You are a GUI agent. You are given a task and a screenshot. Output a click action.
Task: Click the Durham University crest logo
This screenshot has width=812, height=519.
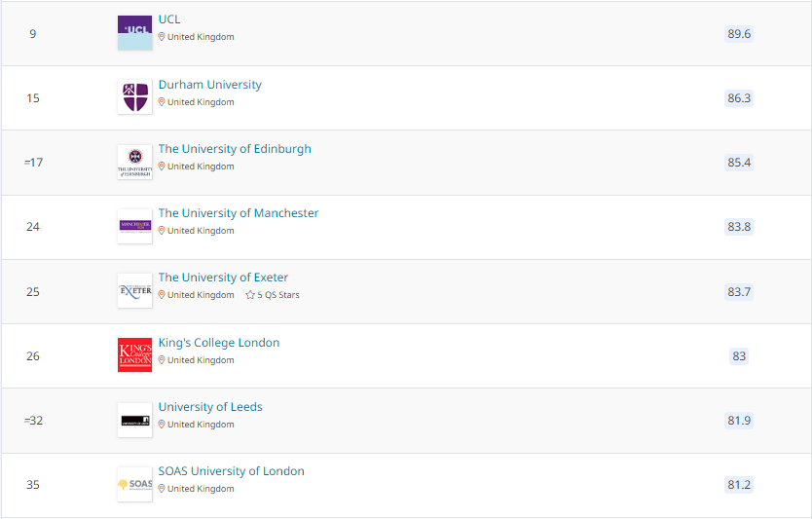pyautogui.click(x=134, y=97)
